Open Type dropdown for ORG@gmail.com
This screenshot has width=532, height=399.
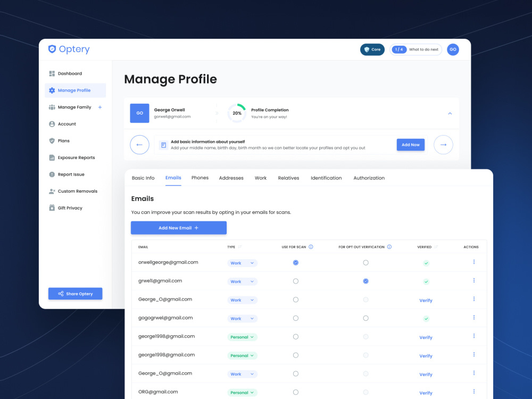coord(242,393)
